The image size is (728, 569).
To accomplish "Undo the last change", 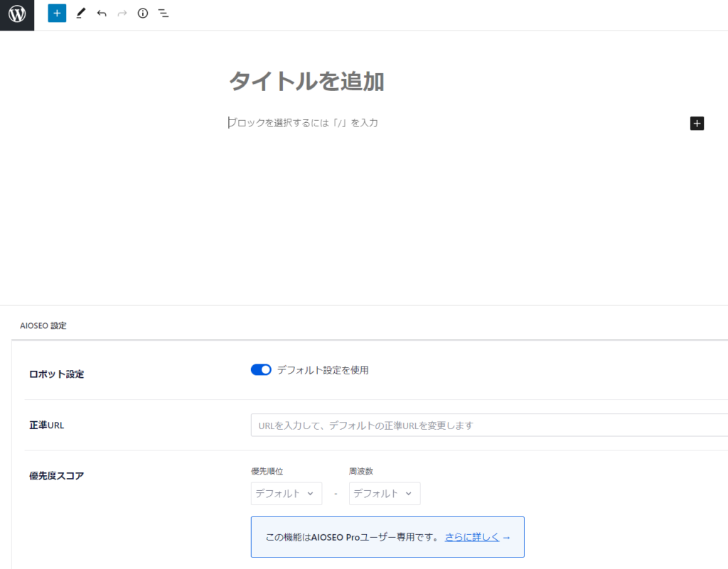I will click(102, 13).
